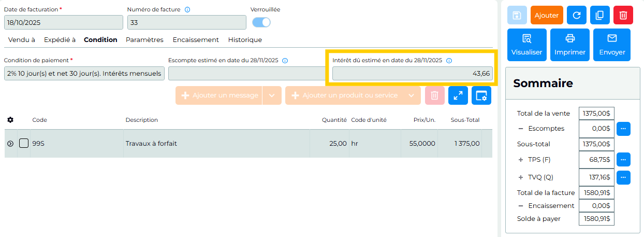Click the Date de facturation field

coord(64,22)
